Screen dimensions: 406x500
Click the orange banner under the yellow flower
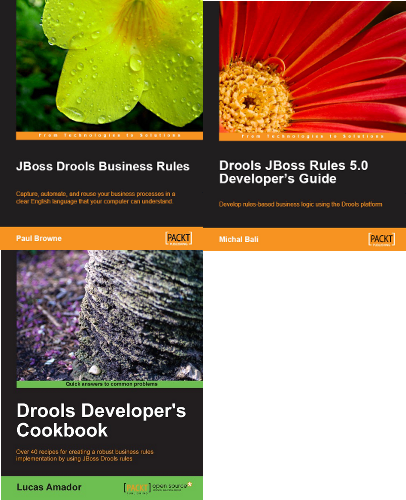(x=109, y=135)
